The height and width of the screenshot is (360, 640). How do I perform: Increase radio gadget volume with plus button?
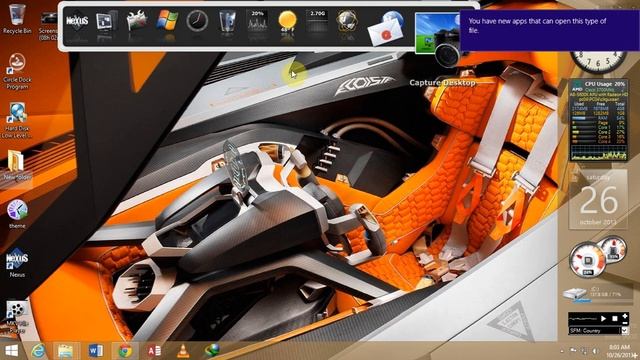(624, 316)
